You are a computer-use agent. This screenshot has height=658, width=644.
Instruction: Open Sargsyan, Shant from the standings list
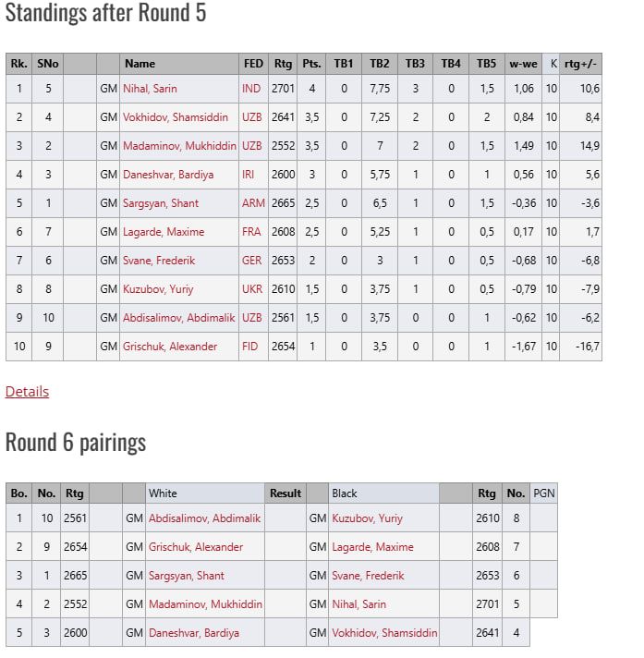160,203
